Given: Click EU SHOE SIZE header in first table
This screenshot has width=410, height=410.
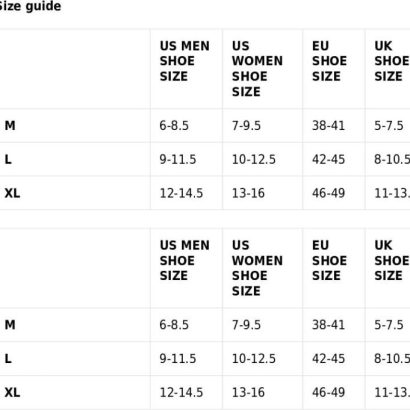Looking at the screenshot, I should coord(329,61).
